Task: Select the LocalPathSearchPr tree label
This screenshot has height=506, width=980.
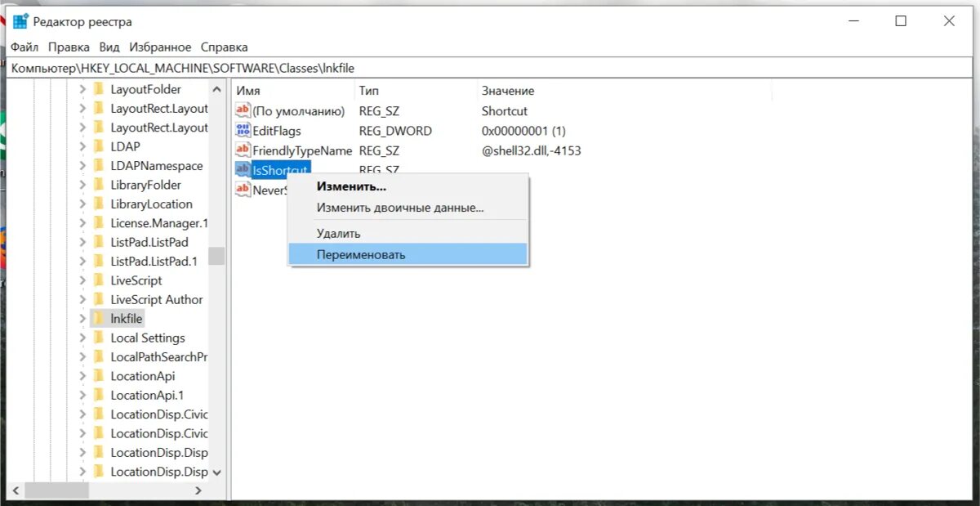Action: pos(159,357)
